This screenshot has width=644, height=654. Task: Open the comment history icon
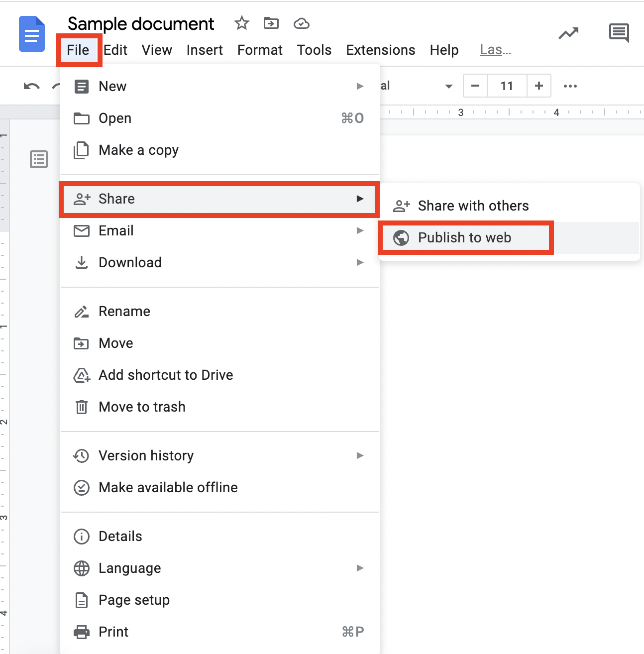point(619,33)
